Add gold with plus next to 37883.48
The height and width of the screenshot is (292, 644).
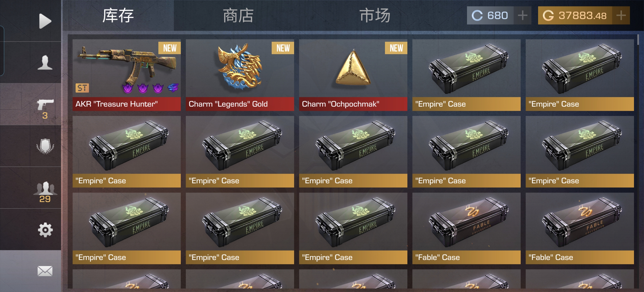(x=621, y=16)
